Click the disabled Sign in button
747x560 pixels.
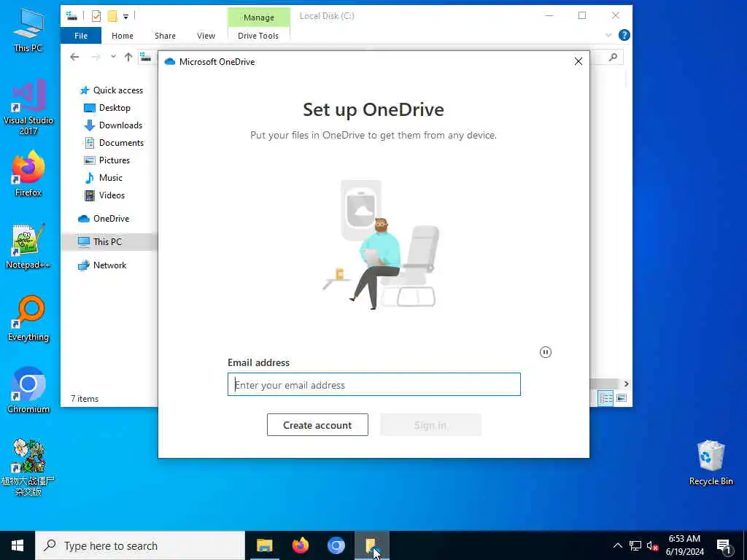coord(430,425)
